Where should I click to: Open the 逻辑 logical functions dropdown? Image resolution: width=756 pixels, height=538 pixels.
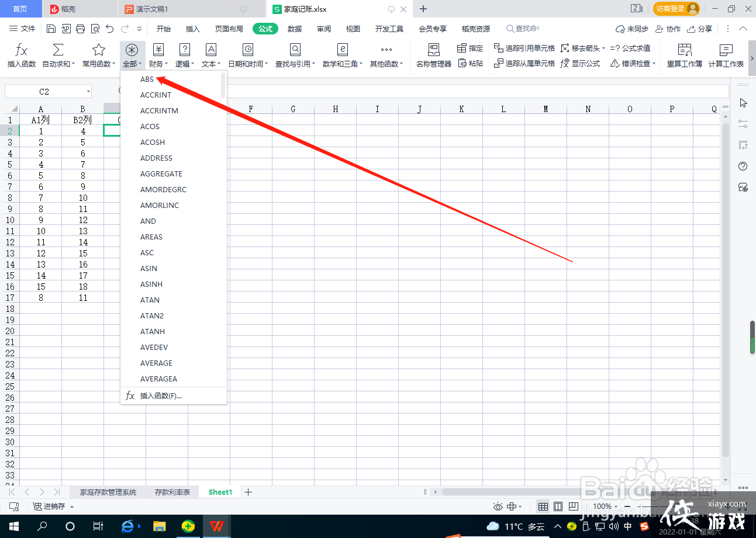coord(185,56)
